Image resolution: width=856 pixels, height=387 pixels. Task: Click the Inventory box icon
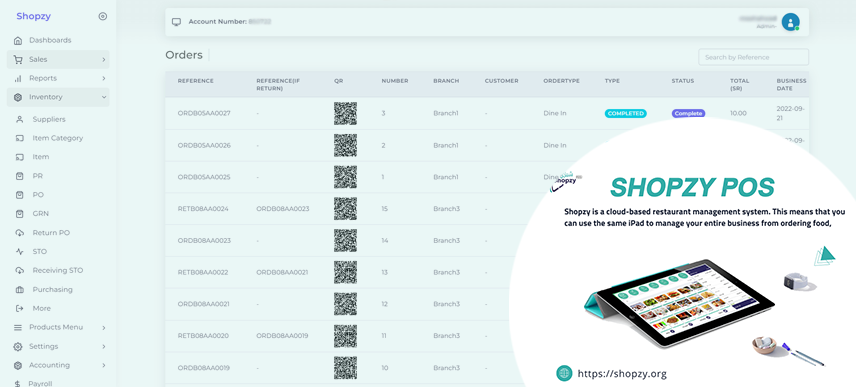click(x=18, y=97)
